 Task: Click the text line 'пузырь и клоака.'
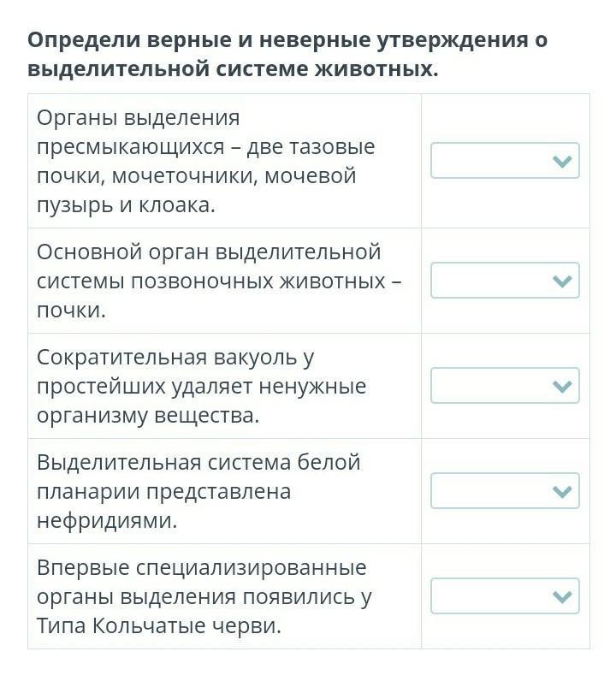pyautogui.click(x=126, y=205)
